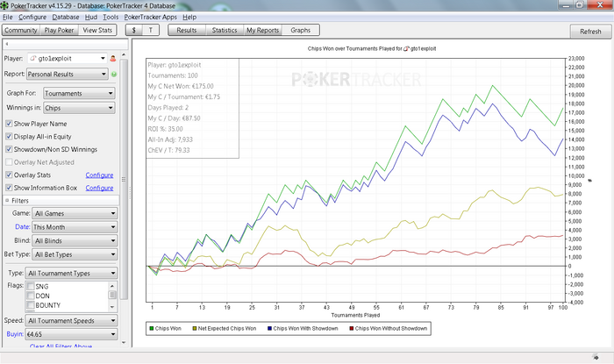Click the Clear All Filters Above link

click(61, 346)
